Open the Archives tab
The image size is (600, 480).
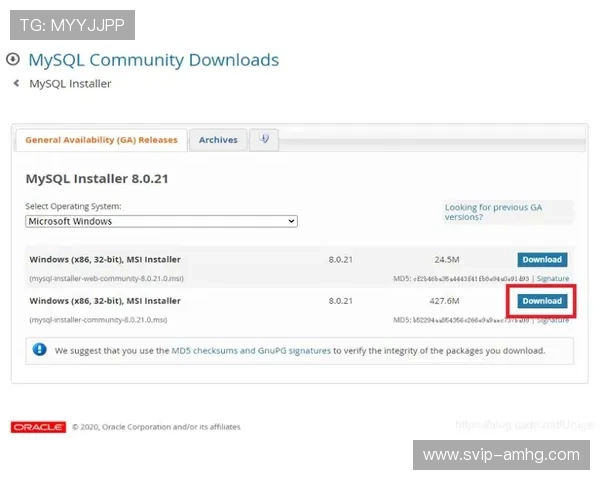point(218,140)
